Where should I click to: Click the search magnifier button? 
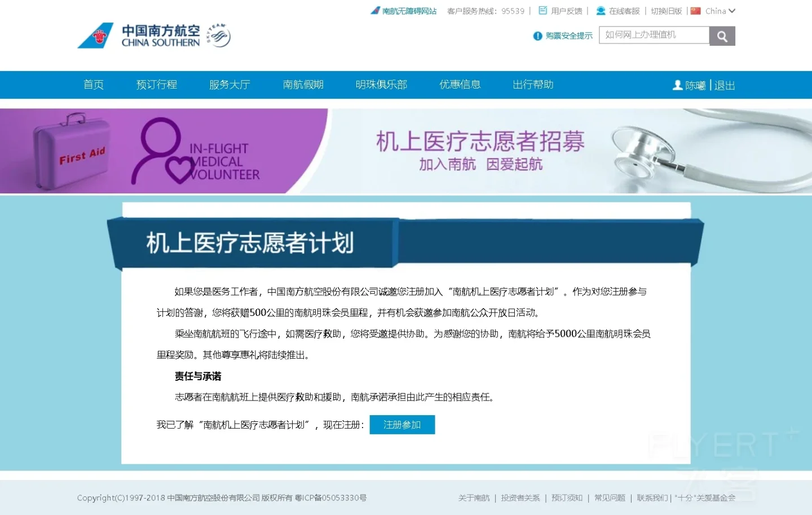(722, 36)
